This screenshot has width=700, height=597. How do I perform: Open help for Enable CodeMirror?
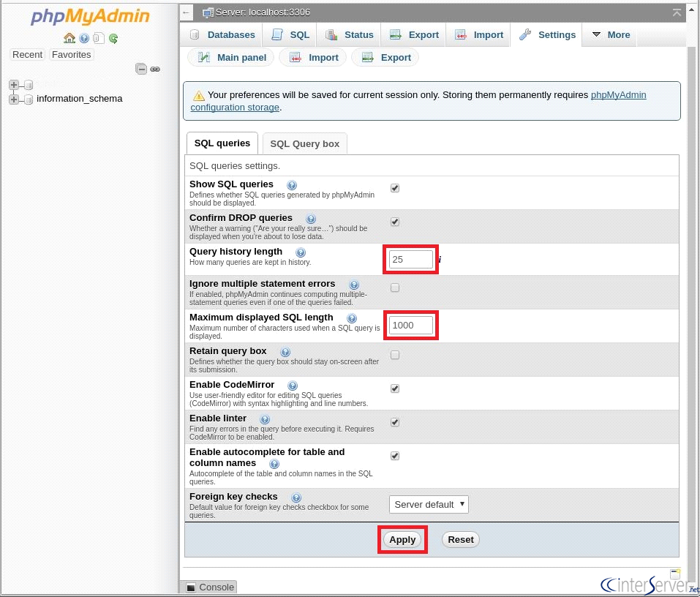point(292,386)
